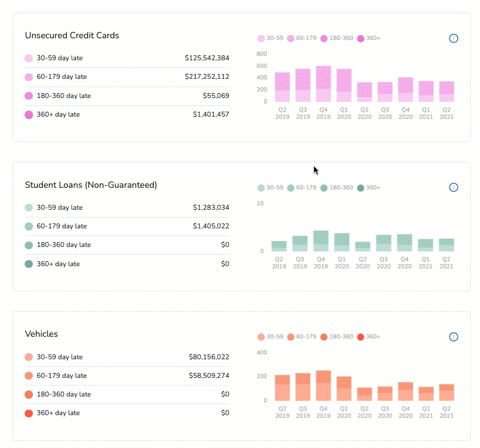The width and height of the screenshot is (480, 448).
Task: Click the red 360+ day late swatch under Vehicles
Action: [29, 413]
